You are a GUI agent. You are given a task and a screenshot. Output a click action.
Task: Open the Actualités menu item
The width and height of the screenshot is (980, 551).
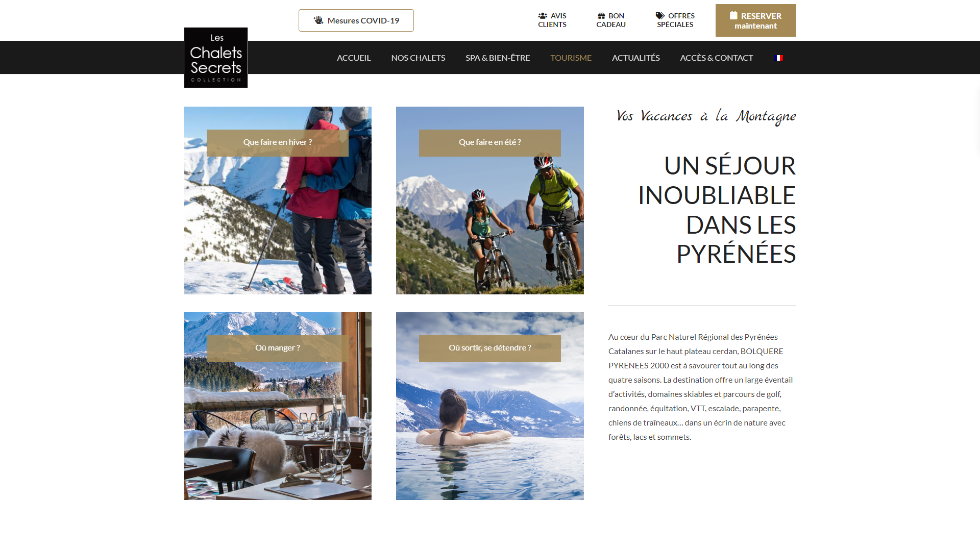pyautogui.click(x=635, y=58)
